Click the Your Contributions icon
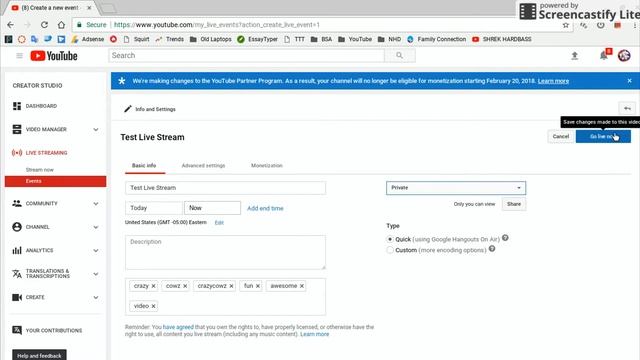 point(17,330)
